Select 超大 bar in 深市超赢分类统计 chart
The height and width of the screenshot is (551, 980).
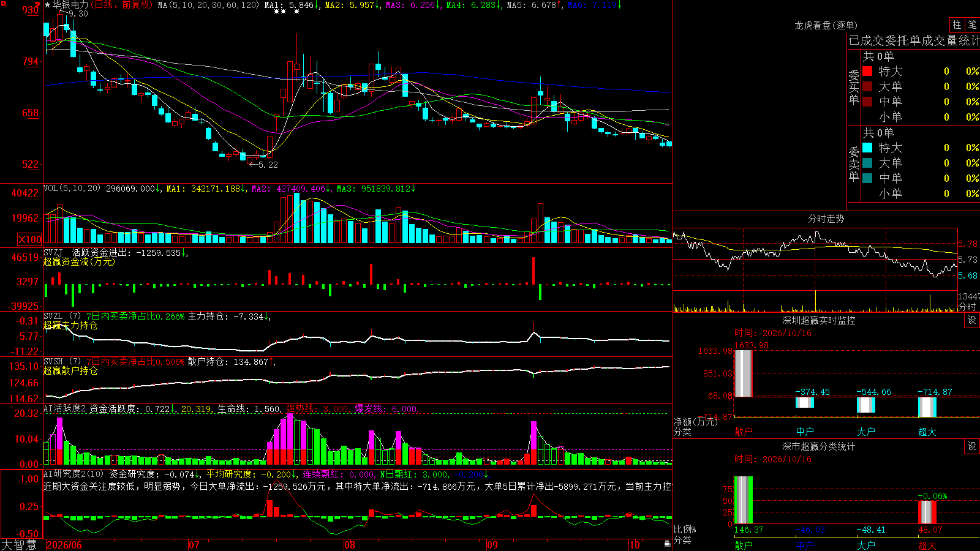pyautogui.click(x=927, y=512)
